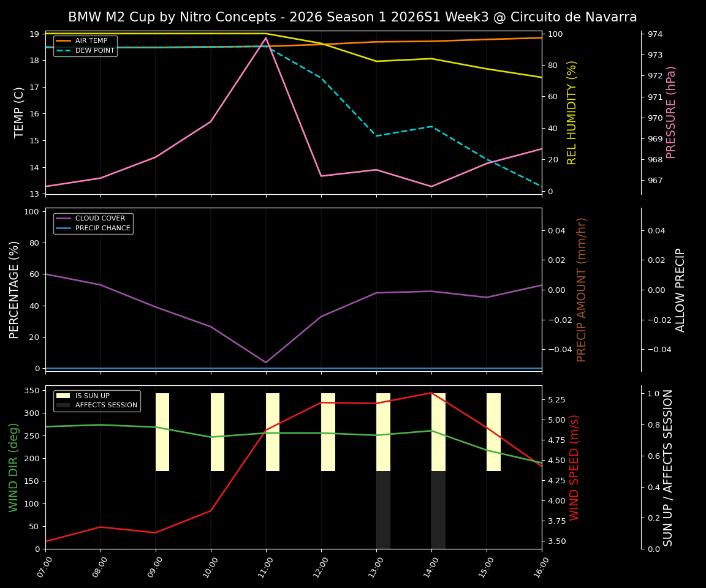
Task: Click the blue PRECIP CHANCE legend line sample
Action: click(64, 227)
